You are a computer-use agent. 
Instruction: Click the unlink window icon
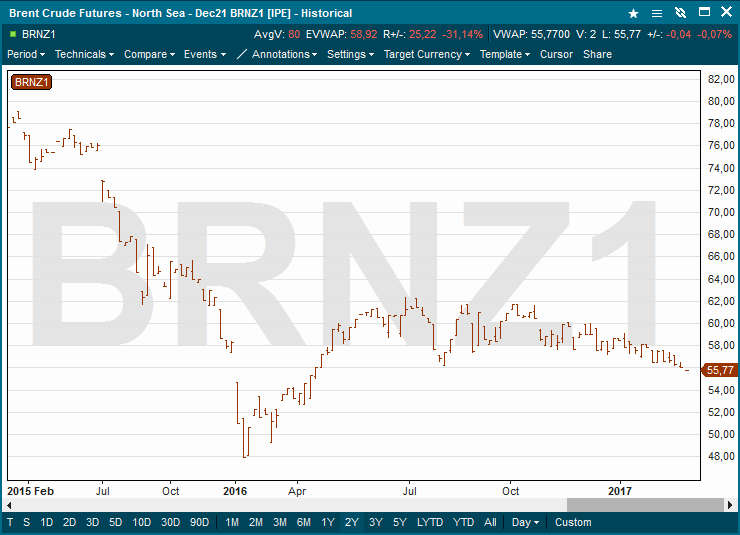[680, 13]
